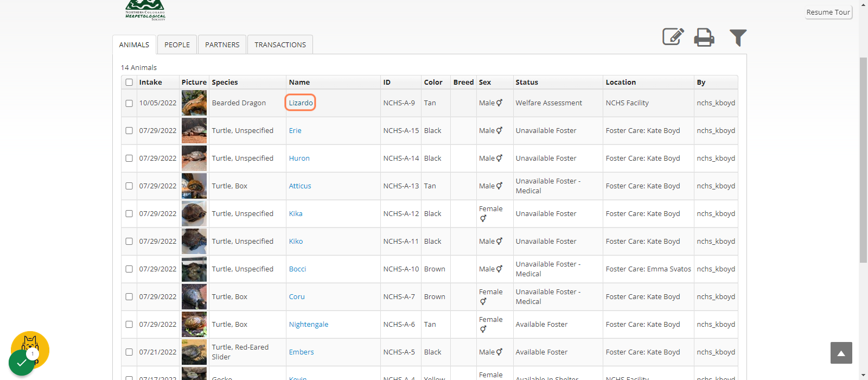Click the NCHS-A-15 ID cell
Viewport: 868px width, 380px height.
(x=401, y=130)
